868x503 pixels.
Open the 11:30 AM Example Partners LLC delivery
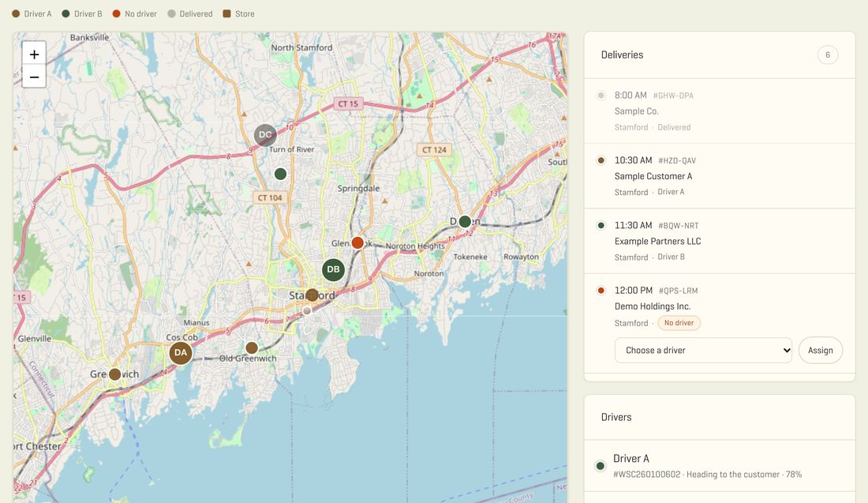pos(720,241)
